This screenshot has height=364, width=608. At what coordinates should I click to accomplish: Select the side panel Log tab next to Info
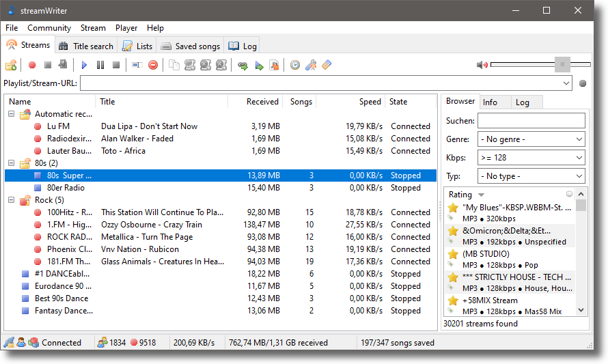coord(527,102)
